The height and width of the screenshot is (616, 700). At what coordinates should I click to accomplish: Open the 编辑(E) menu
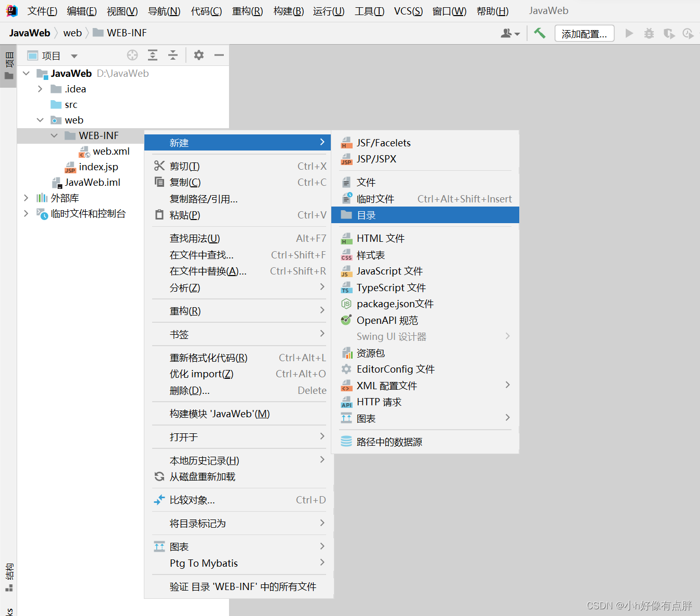pyautogui.click(x=82, y=11)
